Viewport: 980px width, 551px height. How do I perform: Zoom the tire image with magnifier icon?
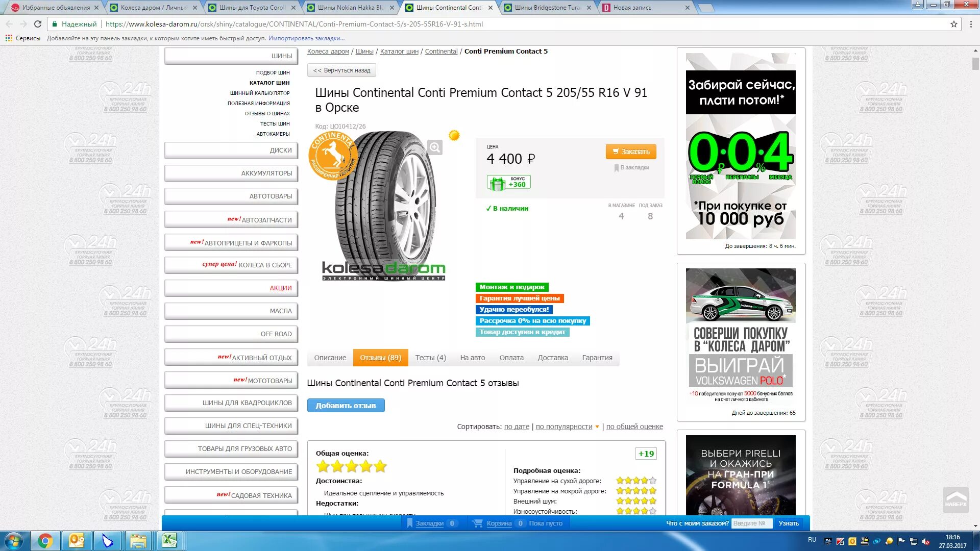click(x=435, y=147)
